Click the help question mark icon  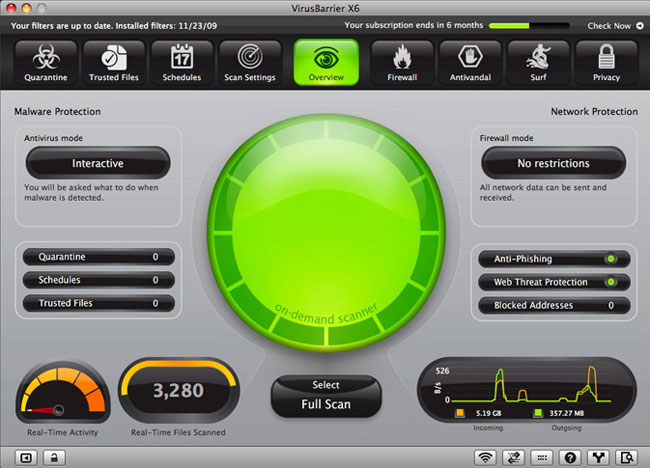[569, 457]
